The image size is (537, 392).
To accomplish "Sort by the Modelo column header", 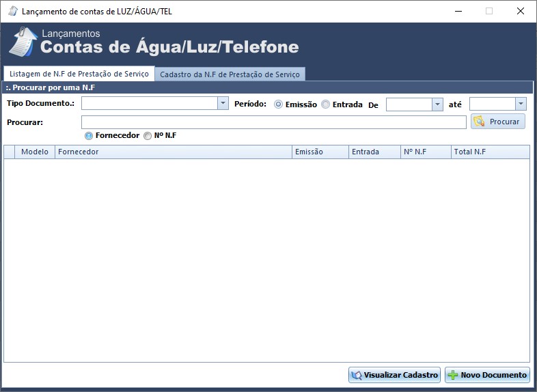I will (35, 152).
